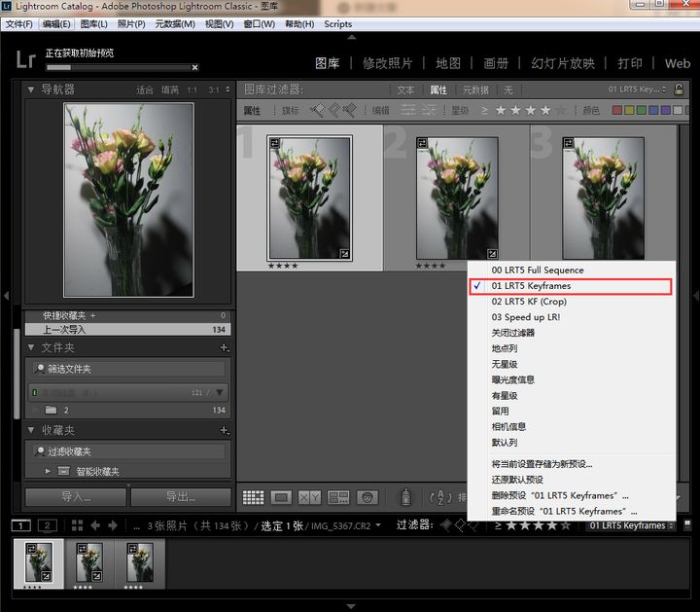Click the Import button
This screenshot has height=612, width=700.
point(76,497)
